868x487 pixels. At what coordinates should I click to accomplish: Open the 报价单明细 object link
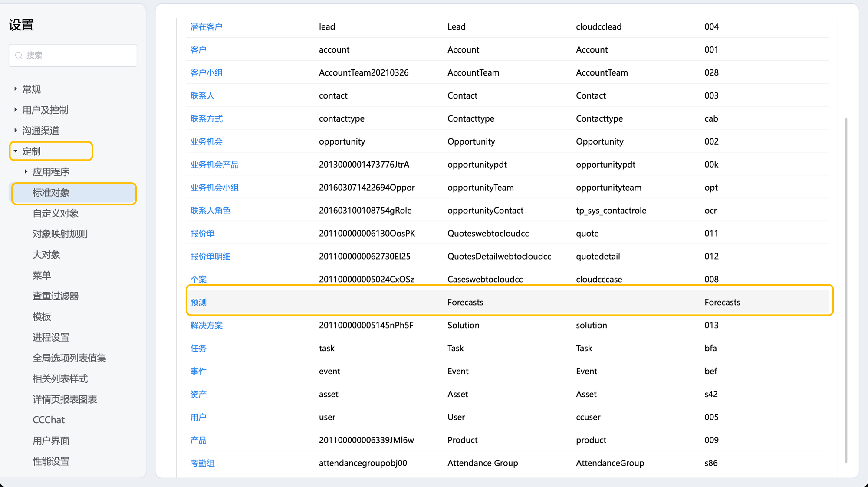coord(210,257)
